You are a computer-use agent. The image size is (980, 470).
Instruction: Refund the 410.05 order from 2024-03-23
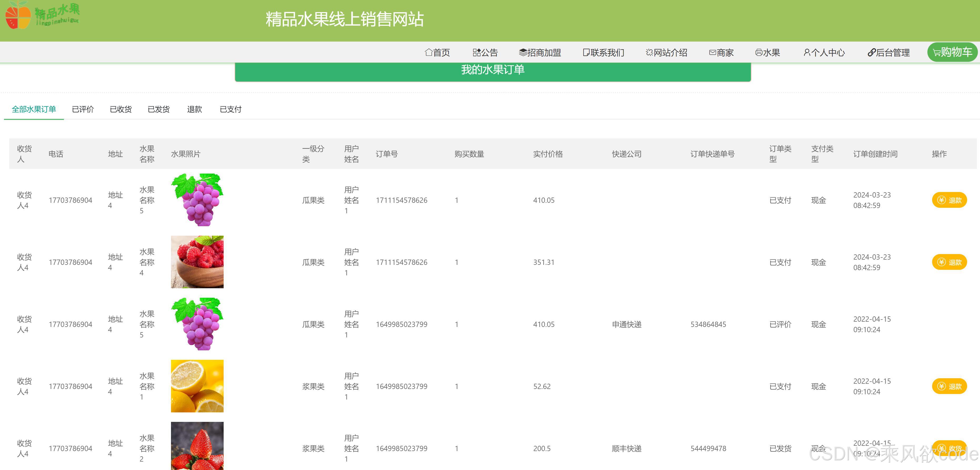(x=949, y=200)
